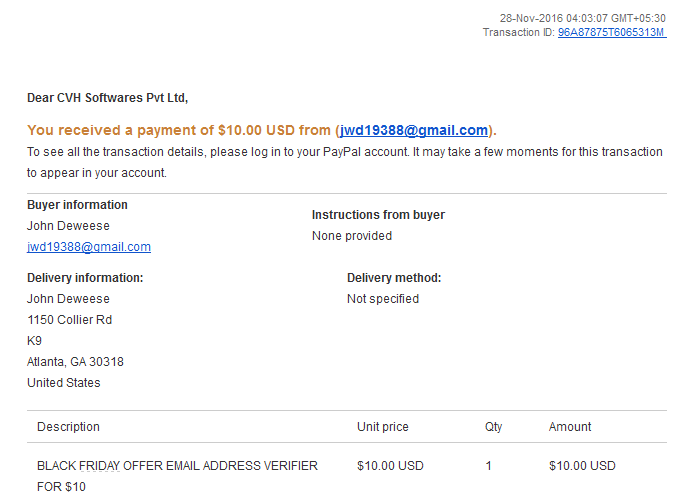Screen dimensions: 695x503
Task: Open the Transaction ID 96A87875T6065313M link
Action: [x=612, y=32]
